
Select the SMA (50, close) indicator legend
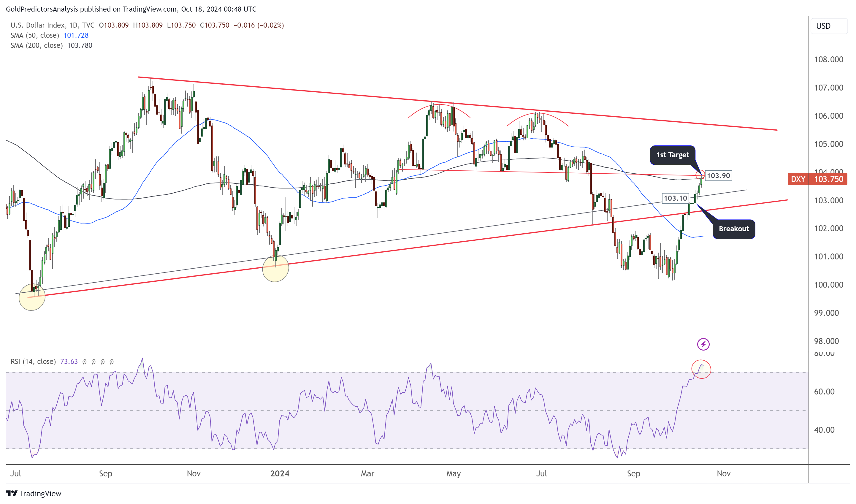click(x=35, y=35)
